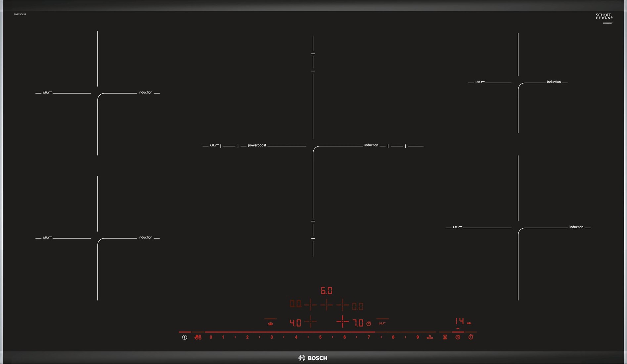
Task: Tap the 6.0 power level display
Action: (326, 291)
